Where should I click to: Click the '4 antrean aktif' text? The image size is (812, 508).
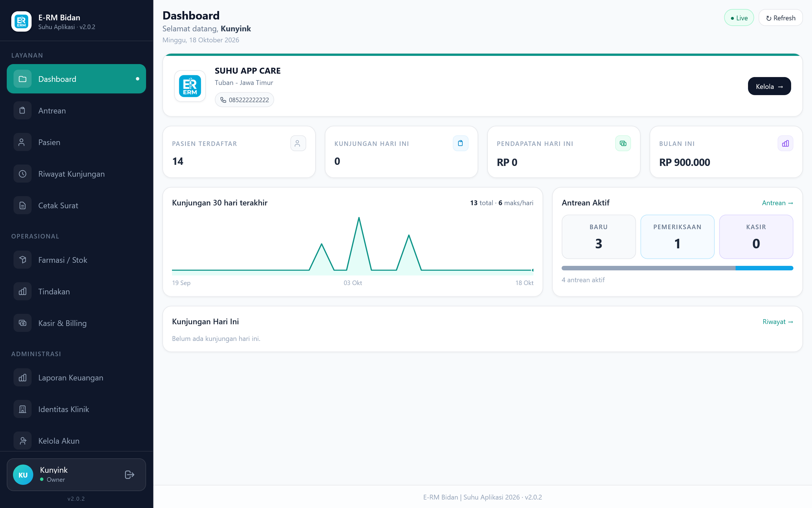tap(583, 280)
